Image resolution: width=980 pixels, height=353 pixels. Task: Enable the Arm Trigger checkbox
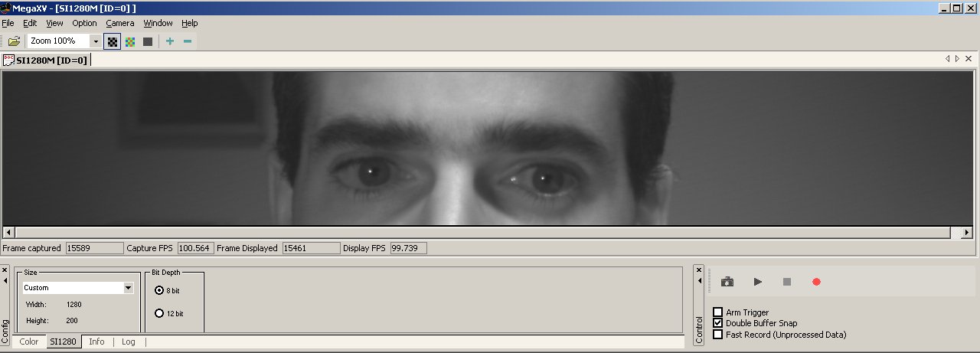click(x=718, y=312)
